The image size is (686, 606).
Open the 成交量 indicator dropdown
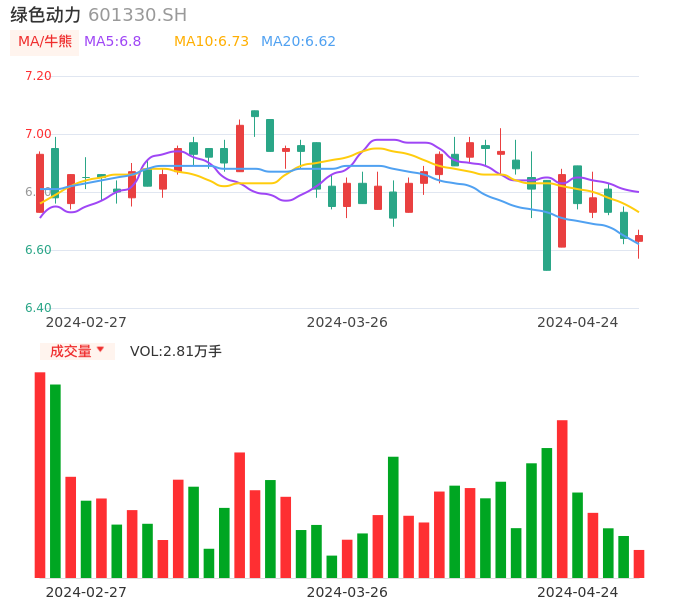pos(77,351)
